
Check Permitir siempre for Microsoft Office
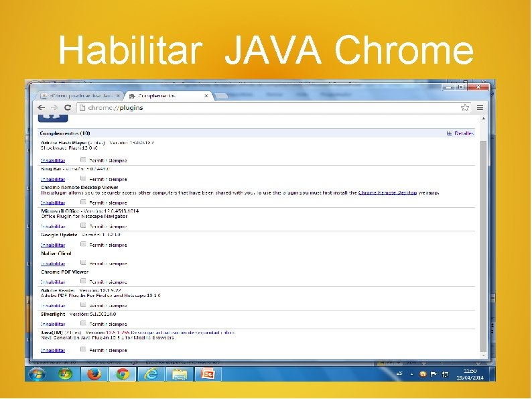coord(83,225)
